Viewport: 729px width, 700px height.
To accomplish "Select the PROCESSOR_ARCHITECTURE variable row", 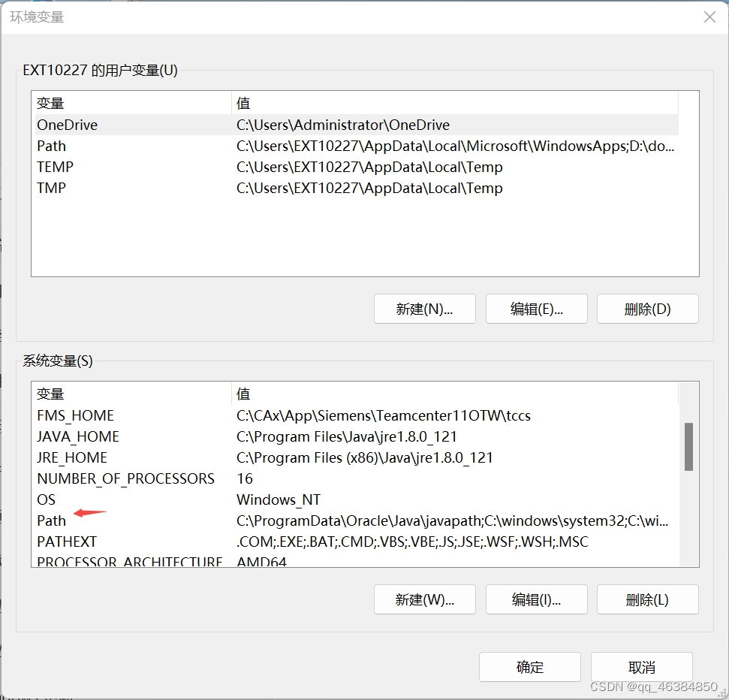I will [x=357, y=561].
